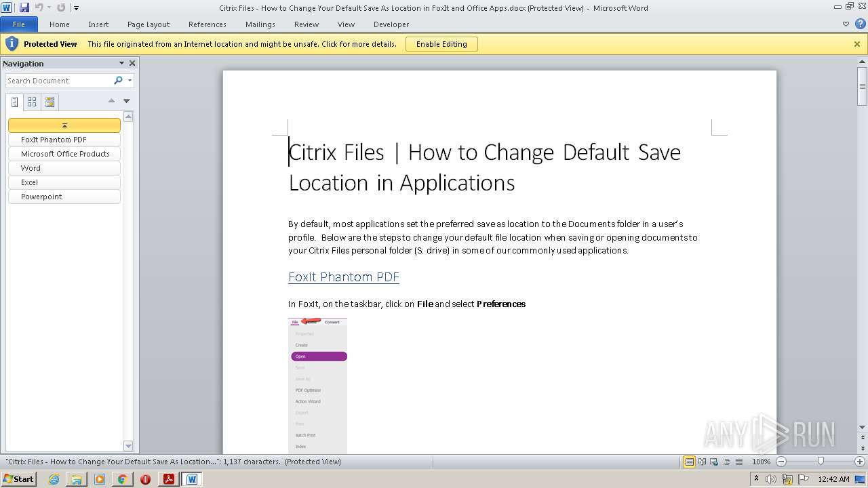The width and height of the screenshot is (868, 488).
Task: Select the Mailings ribbon tab
Action: click(260, 24)
